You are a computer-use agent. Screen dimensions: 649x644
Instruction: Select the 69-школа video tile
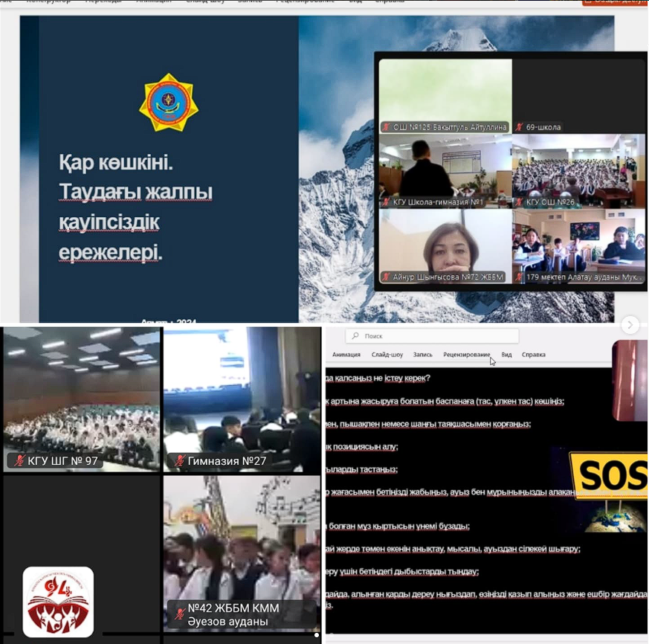[578, 96]
